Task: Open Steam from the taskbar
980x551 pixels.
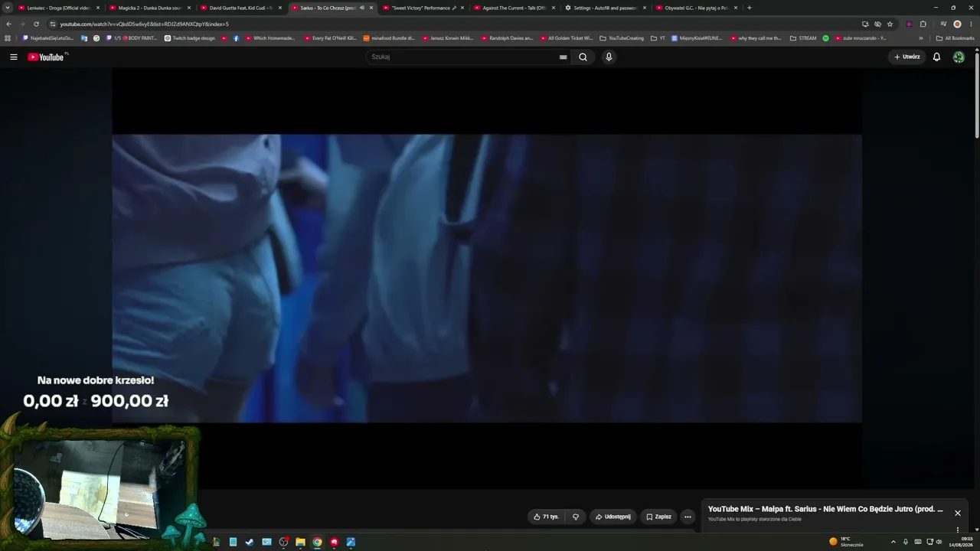Action: pyautogui.click(x=250, y=542)
